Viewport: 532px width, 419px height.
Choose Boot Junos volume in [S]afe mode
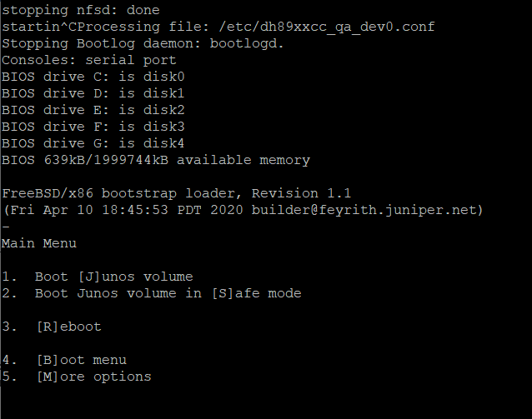pos(152,293)
